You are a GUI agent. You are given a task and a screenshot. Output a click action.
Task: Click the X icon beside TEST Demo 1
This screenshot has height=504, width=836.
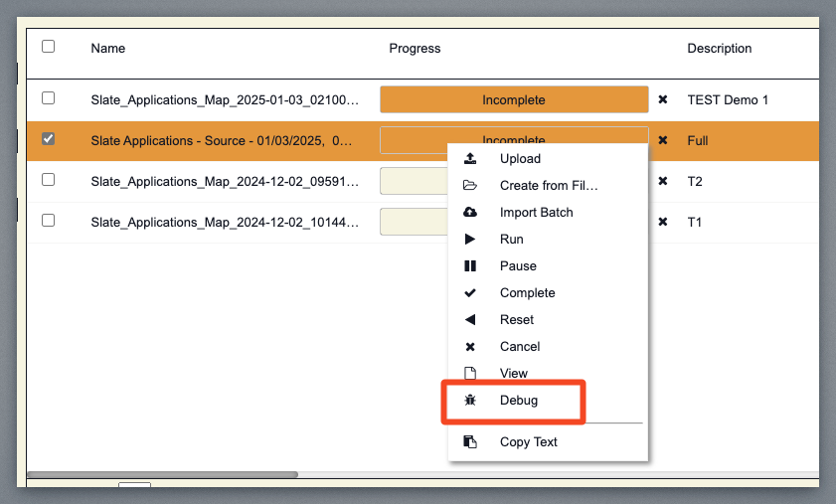(x=663, y=100)
